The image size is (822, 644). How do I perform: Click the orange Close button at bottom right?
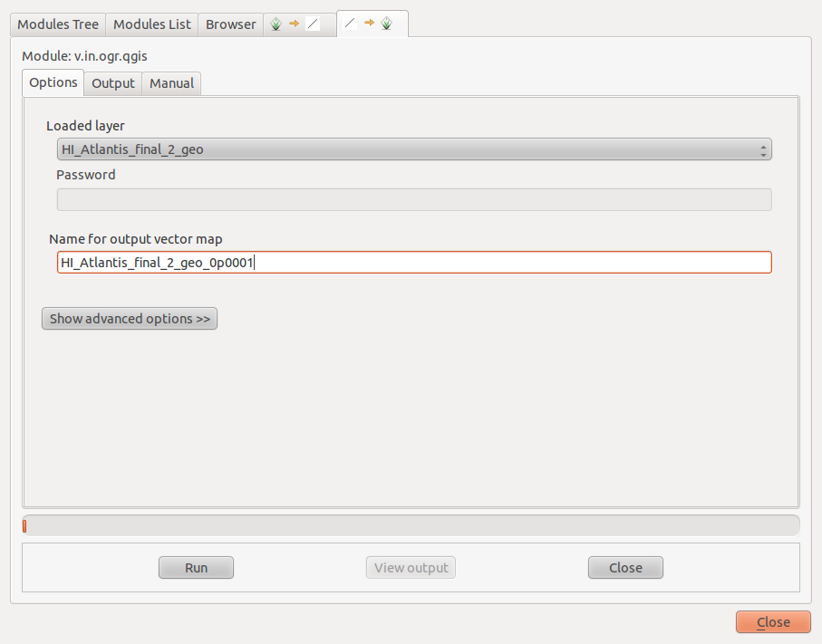(773, 622)
